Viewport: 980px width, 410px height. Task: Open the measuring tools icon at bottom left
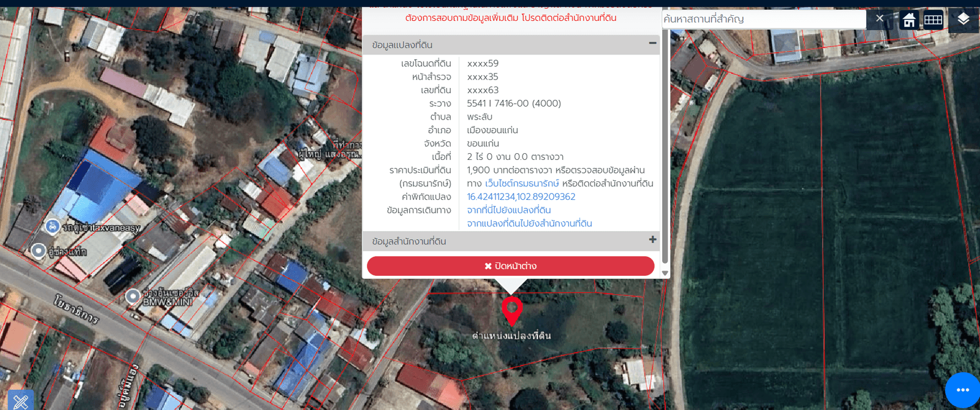(x=20, y=401)
